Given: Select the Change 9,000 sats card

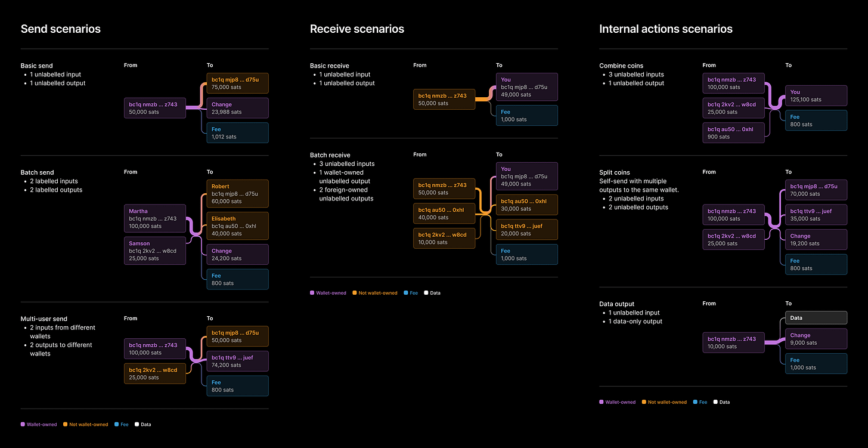Looking at the screenshot, I should (x=816, y=339).
